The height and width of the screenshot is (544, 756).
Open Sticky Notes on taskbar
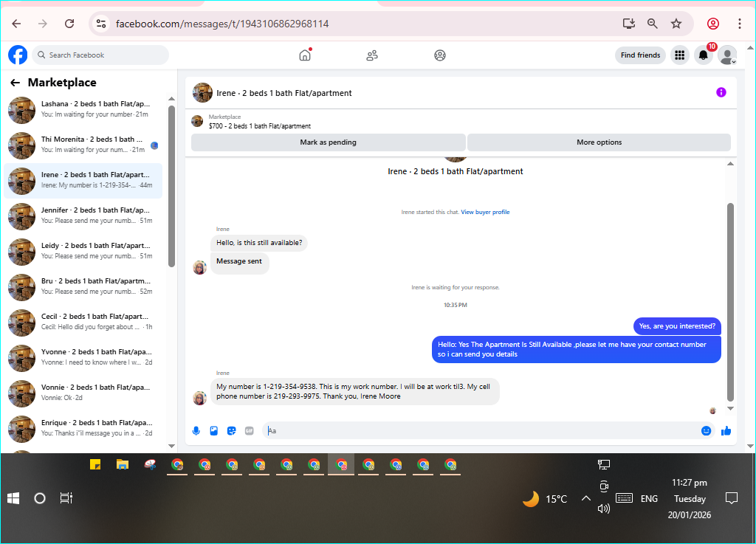[95, 464]
